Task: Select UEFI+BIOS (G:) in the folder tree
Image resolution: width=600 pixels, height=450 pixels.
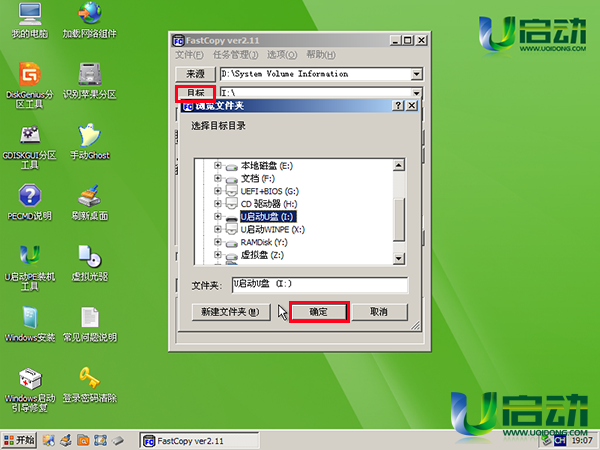Action: (269, 191)
